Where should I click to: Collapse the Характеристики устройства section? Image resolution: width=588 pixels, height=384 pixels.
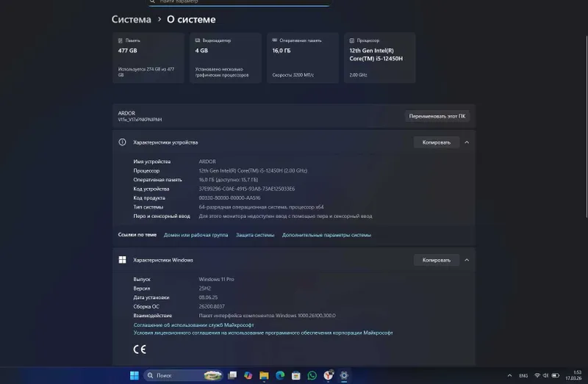[x=467, y=142]
